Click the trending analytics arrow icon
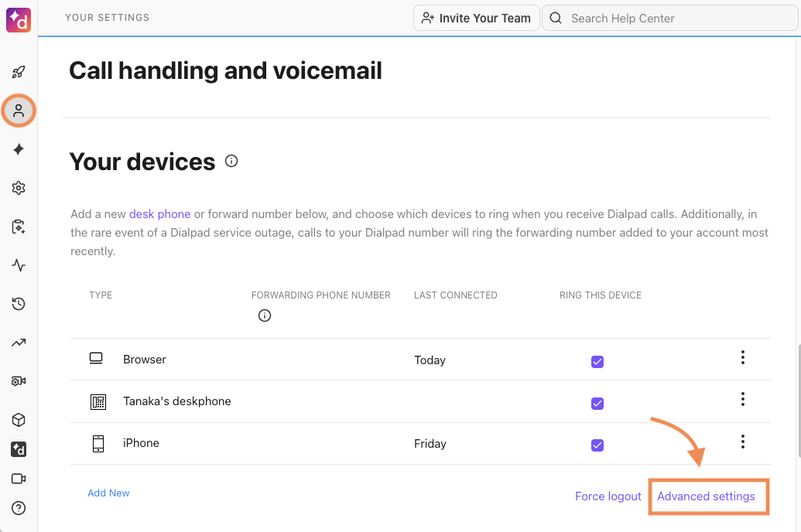Viewport: 801px width, 532px height. point(19,343)
